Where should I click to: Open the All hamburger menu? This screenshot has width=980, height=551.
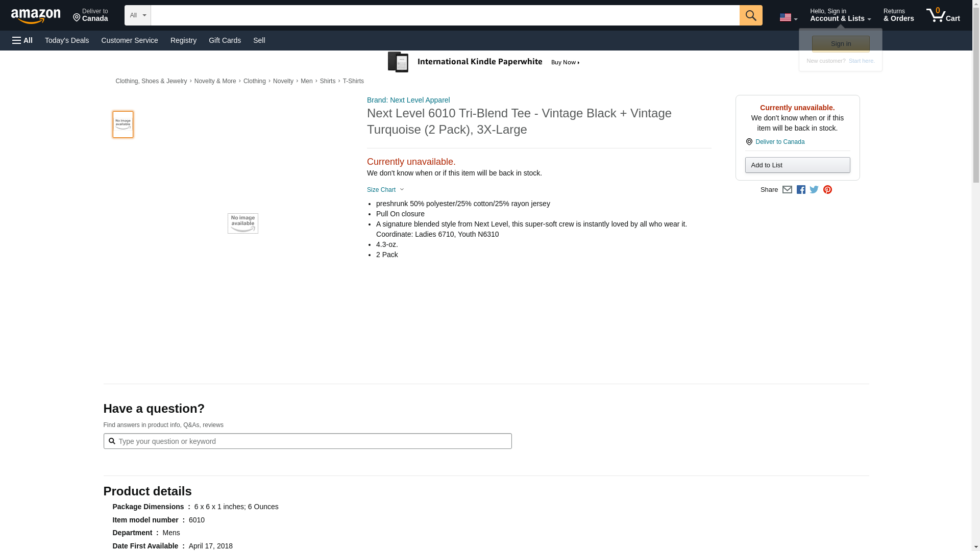(22, 40)
